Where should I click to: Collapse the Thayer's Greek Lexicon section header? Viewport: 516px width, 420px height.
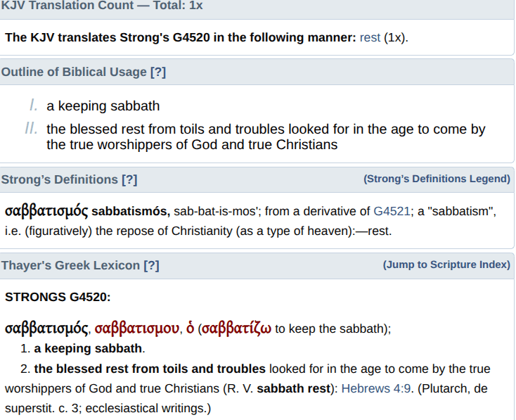tap(70, 265)
